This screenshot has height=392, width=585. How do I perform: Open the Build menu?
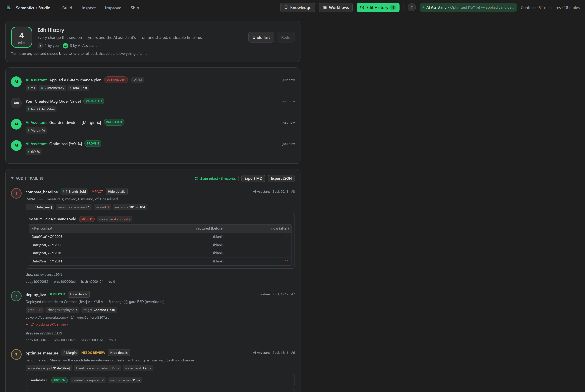coord(67,8)
